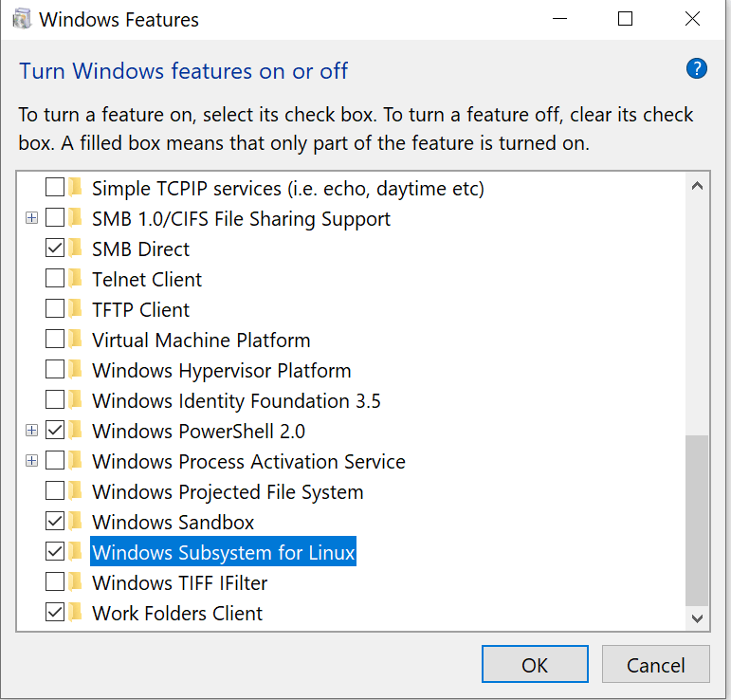Enable the Windows TIFF IFilter checkbox
The image size is (731, 700).
(55, 582)
